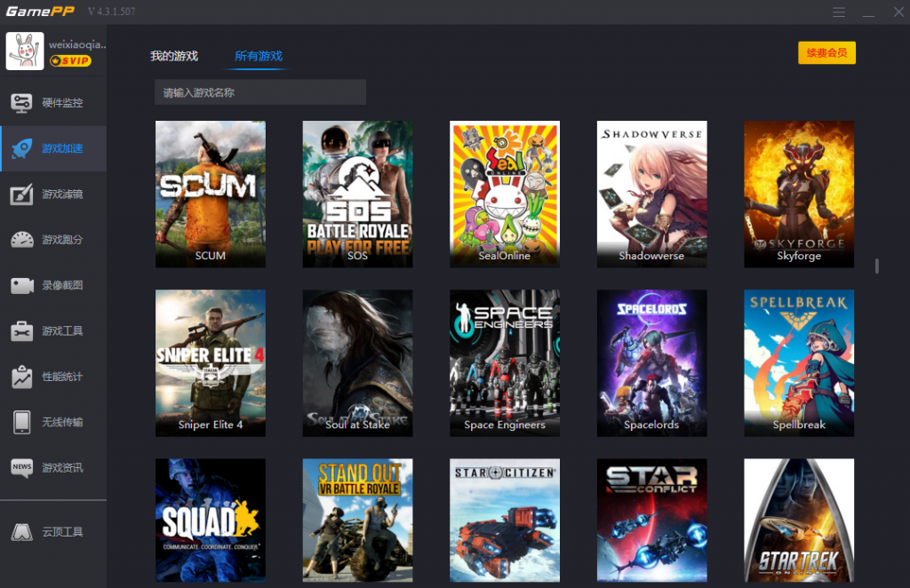
Task: Select the SOS Battle Royale game cover
Action: click(357, 195)
